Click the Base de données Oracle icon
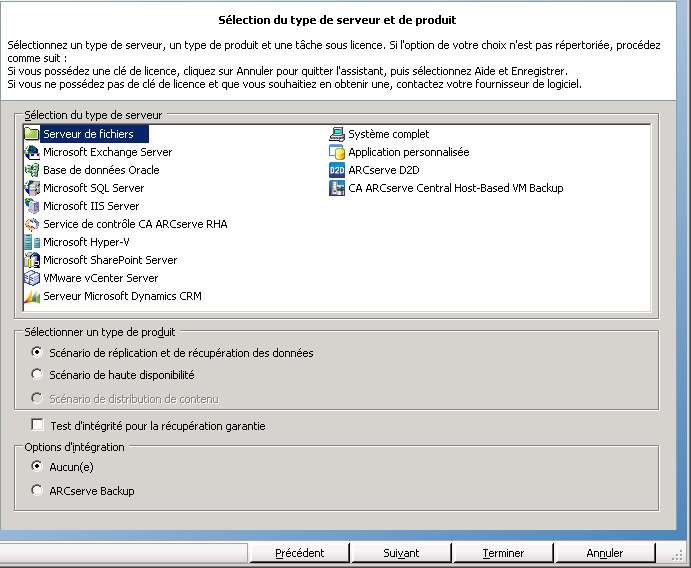The image size is (691, 568). coord(32,170)
